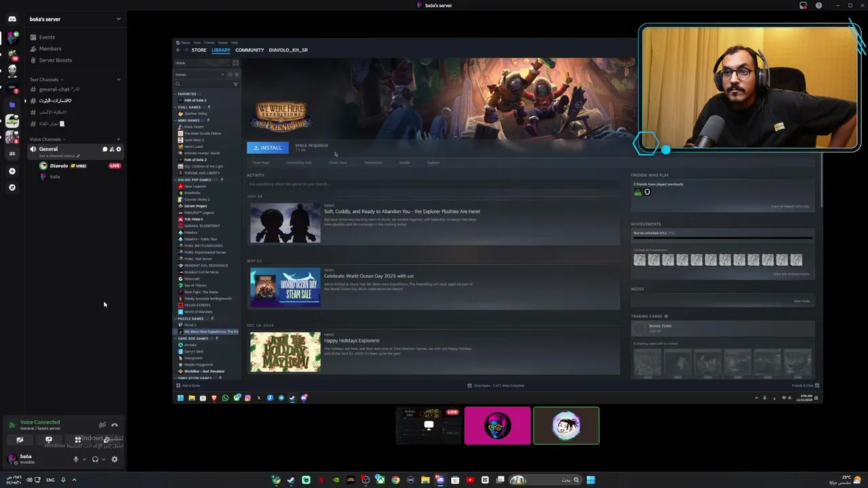Create channel plus next to Voice Channels
Image resolution: width=868 pixels, height=488 pixels.
click(x=119, y=139)
